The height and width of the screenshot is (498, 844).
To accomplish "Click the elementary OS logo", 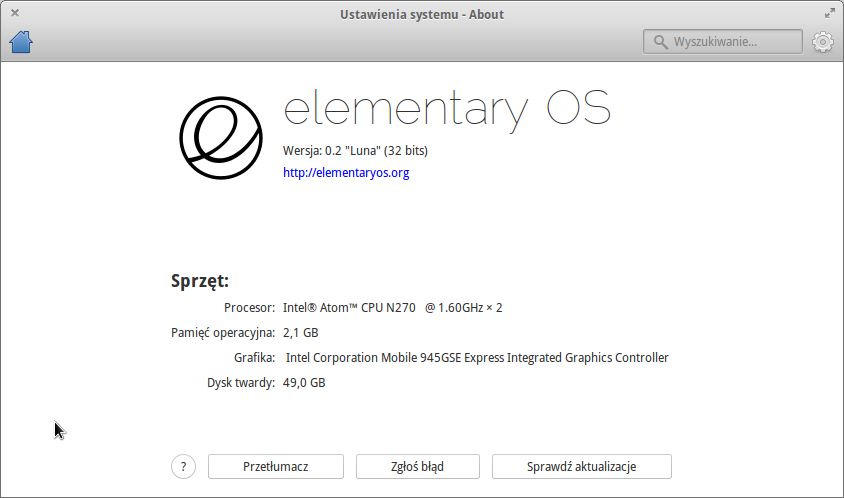I will (221, 138).
